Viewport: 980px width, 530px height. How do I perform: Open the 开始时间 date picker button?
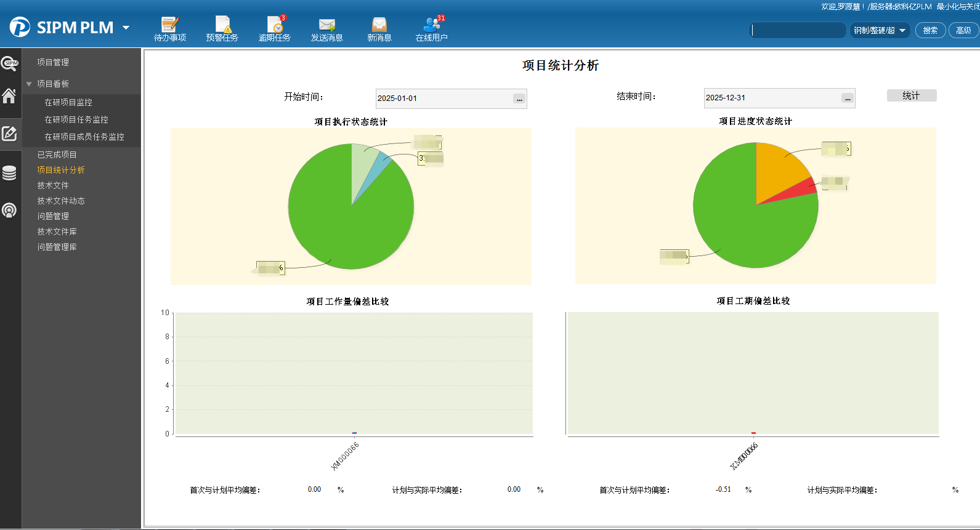(x=519, y=99)
